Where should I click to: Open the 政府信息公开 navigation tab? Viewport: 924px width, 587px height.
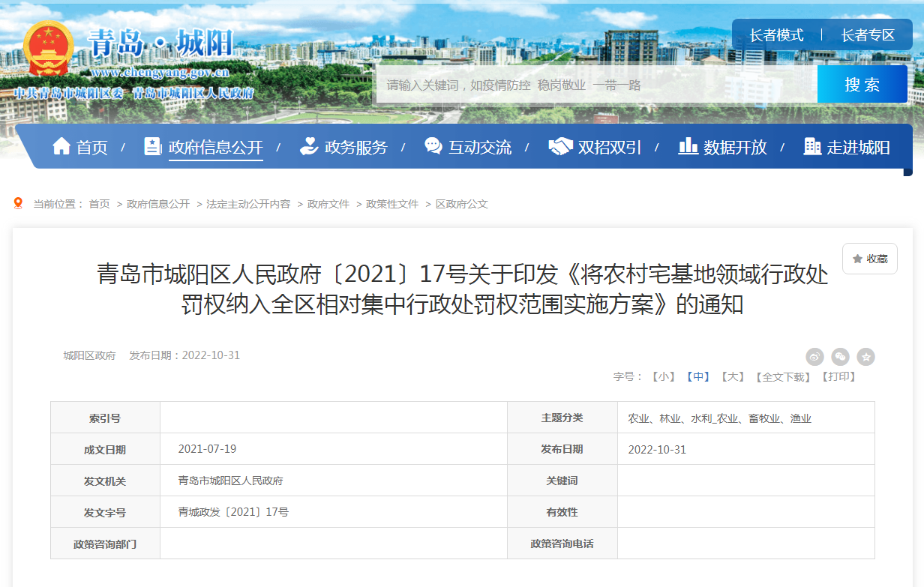click(x=216, y=148)
